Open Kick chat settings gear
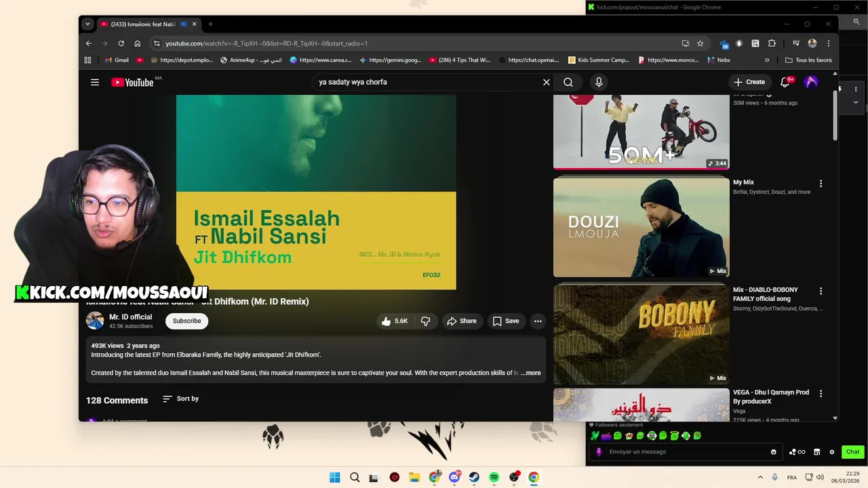868x488 pixels. pos(832,452)
